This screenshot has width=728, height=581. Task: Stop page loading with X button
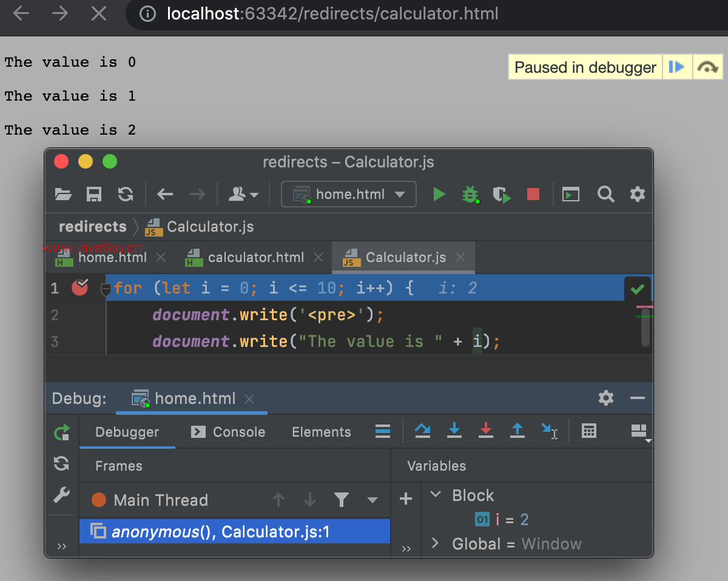click(x=99, y=14)
